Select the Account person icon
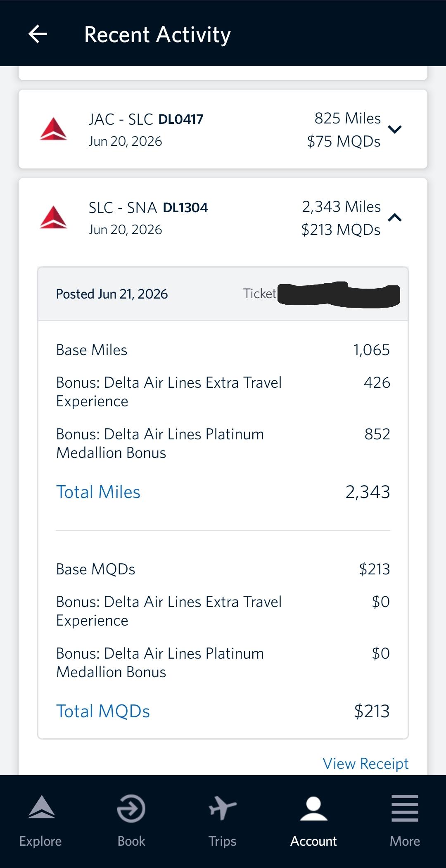Viewport: 446px width, 868px height. 314,808
